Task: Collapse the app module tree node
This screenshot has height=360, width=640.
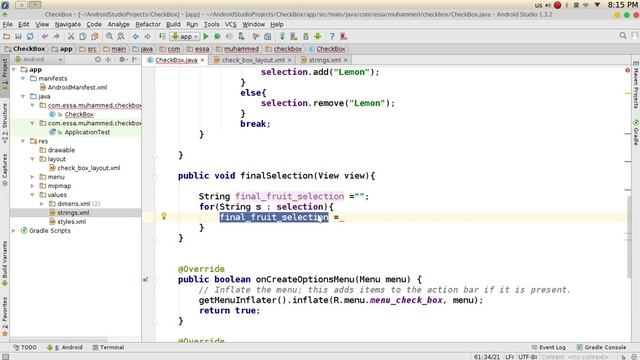Action: point(14,69)
